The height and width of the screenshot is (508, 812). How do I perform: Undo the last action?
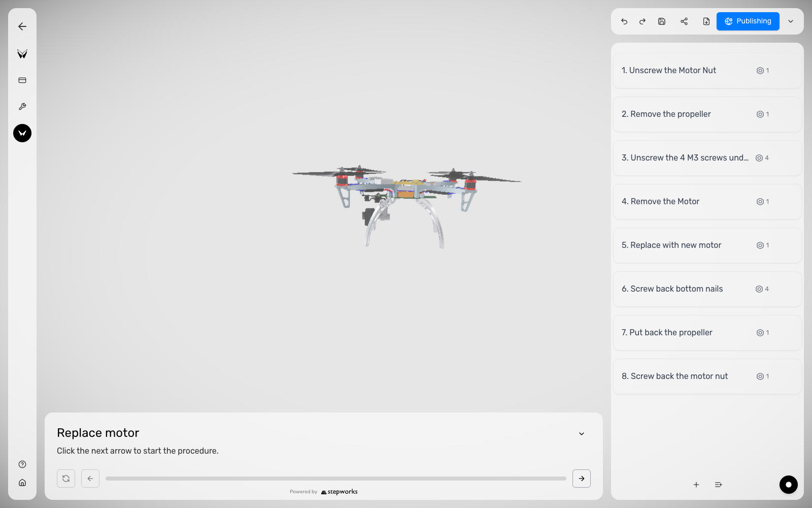click(624, 21)
